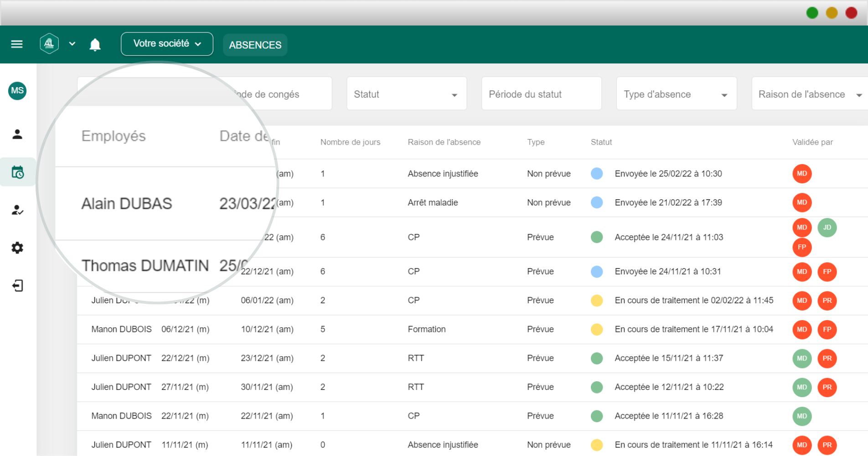Click yellow status dot for 17/11/21 traitement
Image resolution: width=868 pixels, height=456 pixels.
tap(597, 329)
